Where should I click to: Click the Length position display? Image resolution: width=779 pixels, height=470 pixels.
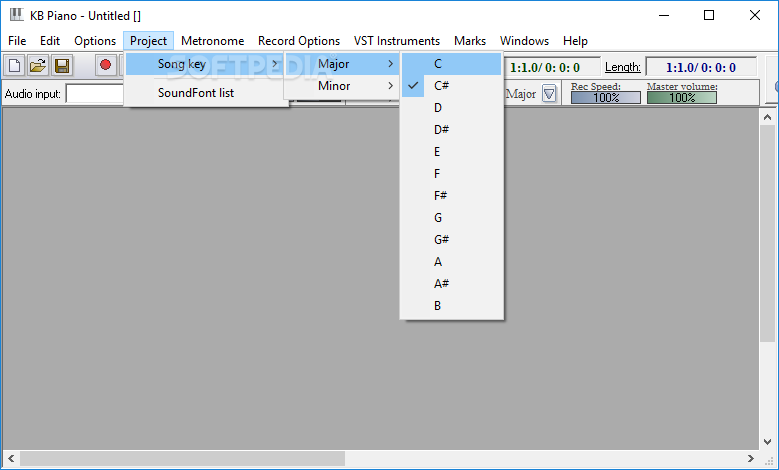(x=701, y=67)
